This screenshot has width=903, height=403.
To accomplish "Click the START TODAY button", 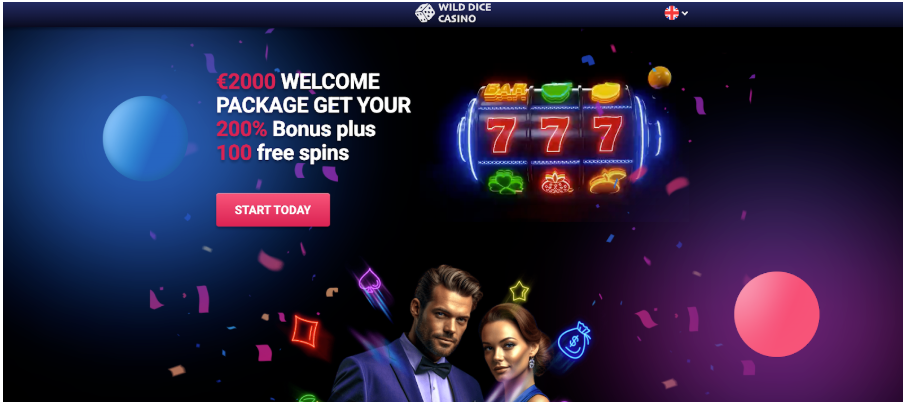I will 273,210.
